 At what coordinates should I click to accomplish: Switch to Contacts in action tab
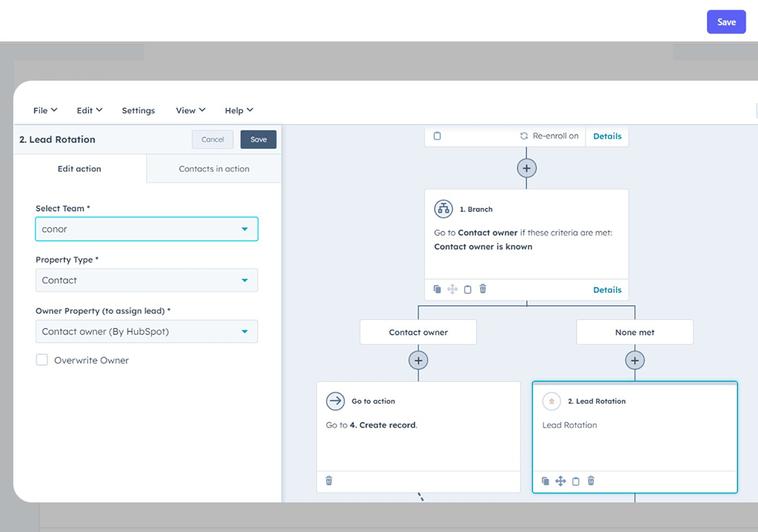pyautogui.click(x=214, y=169)
